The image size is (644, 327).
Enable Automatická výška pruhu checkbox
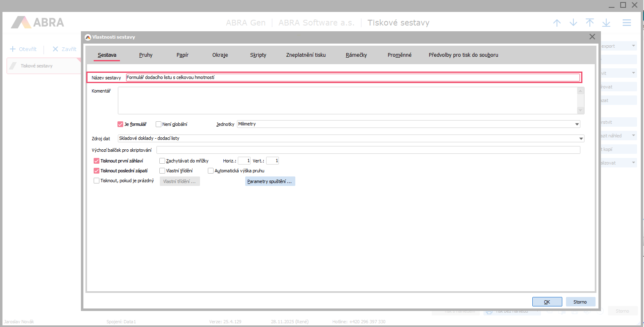coord(211,171)
